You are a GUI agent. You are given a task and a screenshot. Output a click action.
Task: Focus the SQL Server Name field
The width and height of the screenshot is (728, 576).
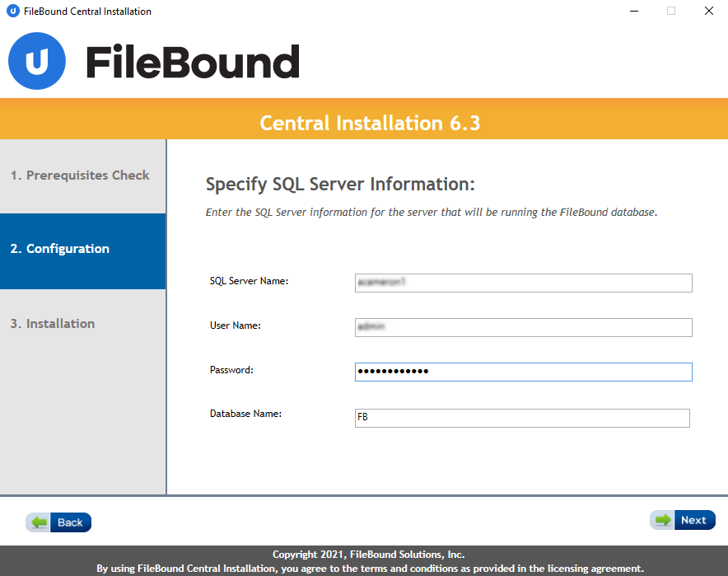[523, 283]
